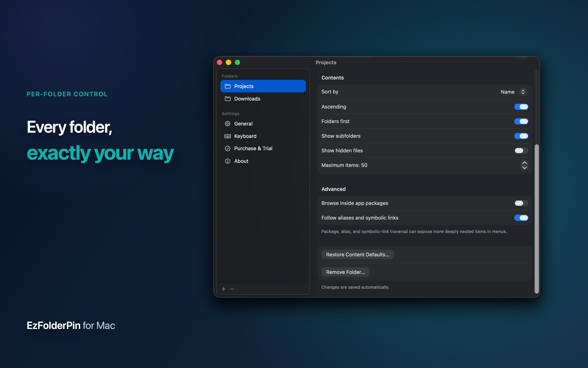Increase Maximum items with up arrow
The image size is (588, 368).
click(524, 163)
